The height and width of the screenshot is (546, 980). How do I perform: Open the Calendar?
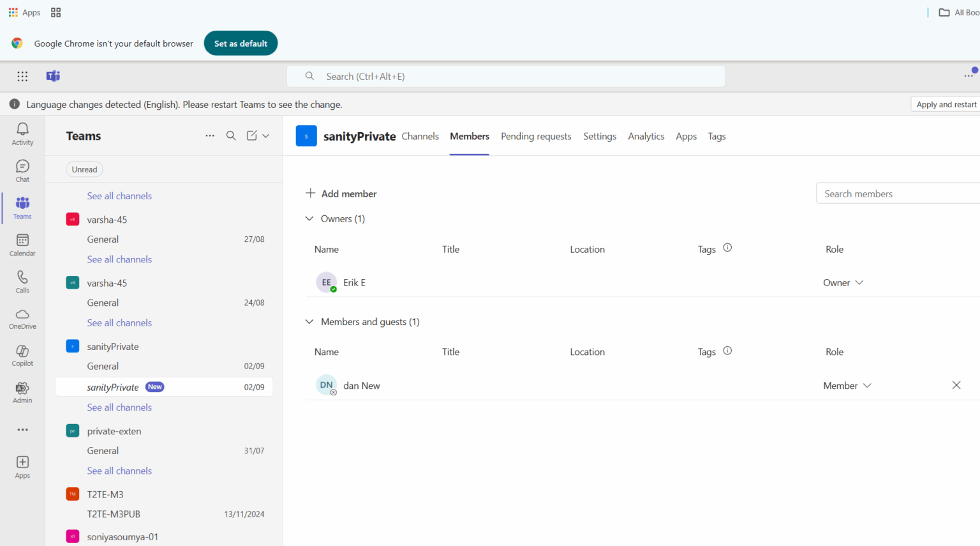[x=22, y=244]
